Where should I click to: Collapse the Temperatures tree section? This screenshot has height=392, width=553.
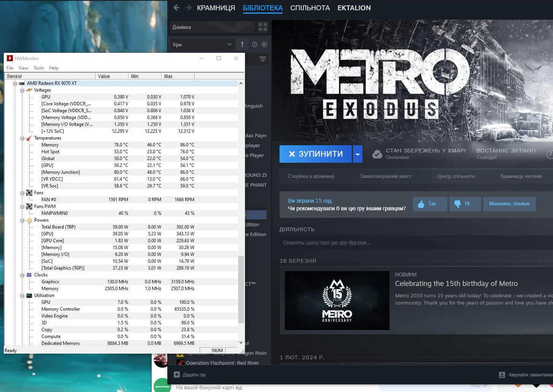coord(22,138)
